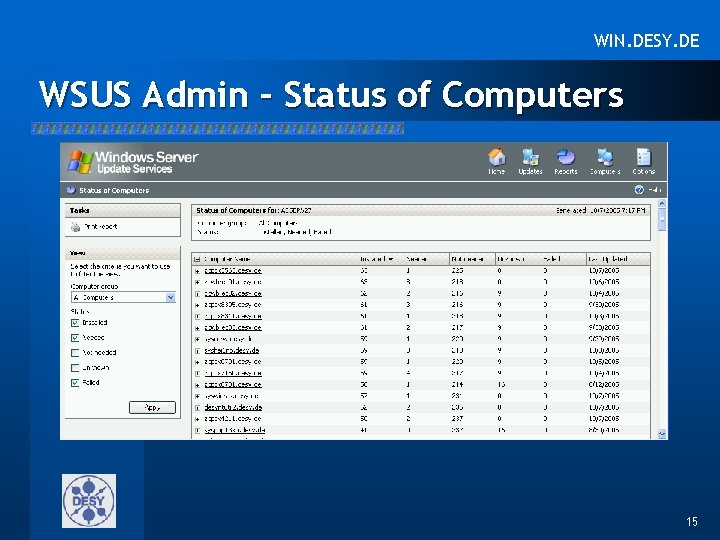720x540 pixels.
Task: Click the Apply button
Action: (x=152, y=407)
